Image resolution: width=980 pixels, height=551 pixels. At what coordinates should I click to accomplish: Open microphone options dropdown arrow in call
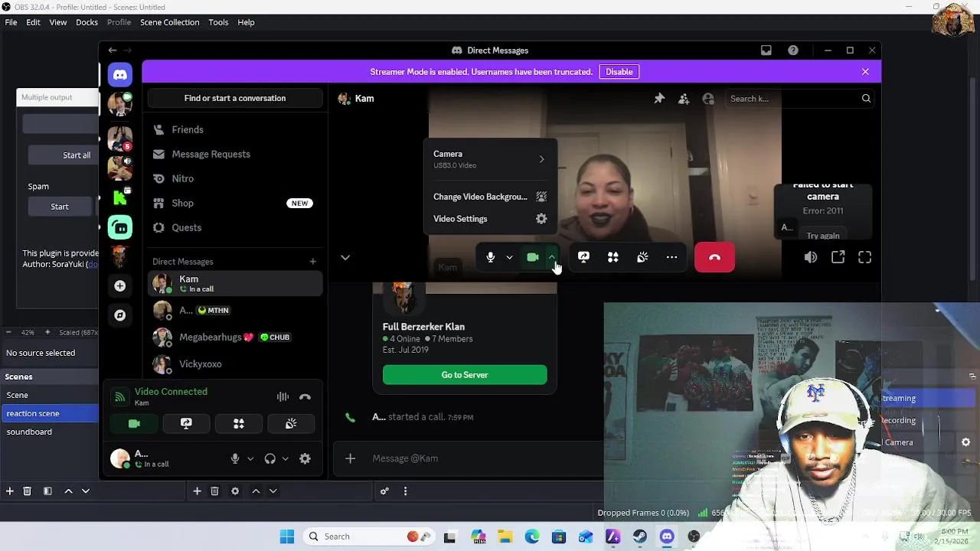(x=509, y=257)
